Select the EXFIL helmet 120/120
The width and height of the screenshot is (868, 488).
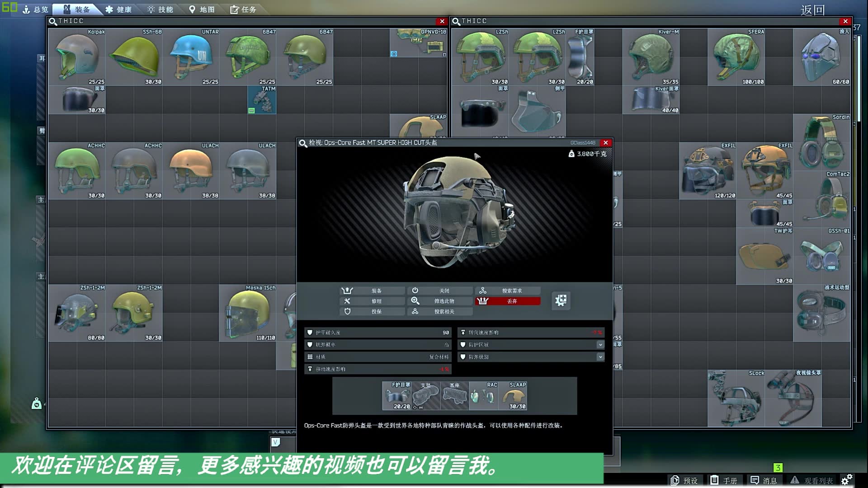coord(708,171)
